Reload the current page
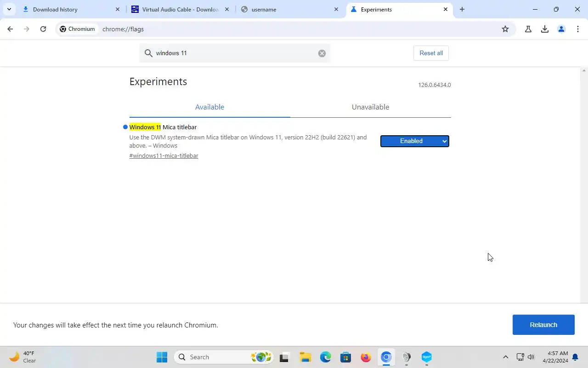The image size is (588, 368). [x=43, y=29]
